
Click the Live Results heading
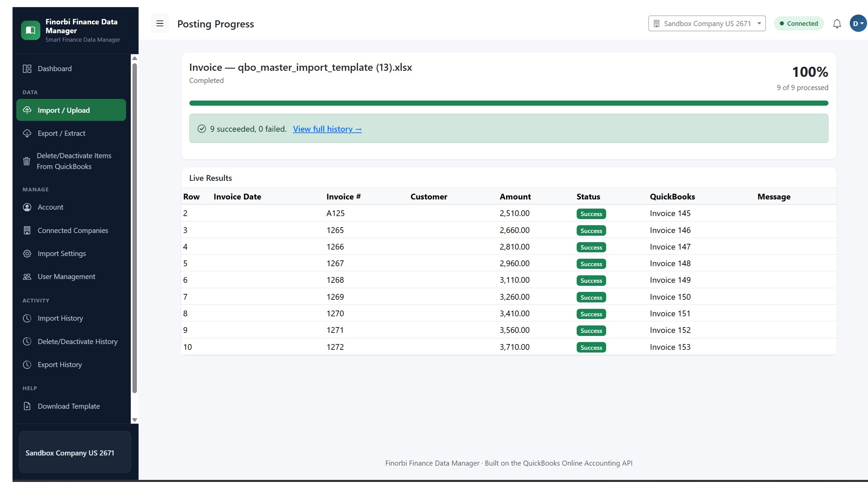(x=210, y=178)
